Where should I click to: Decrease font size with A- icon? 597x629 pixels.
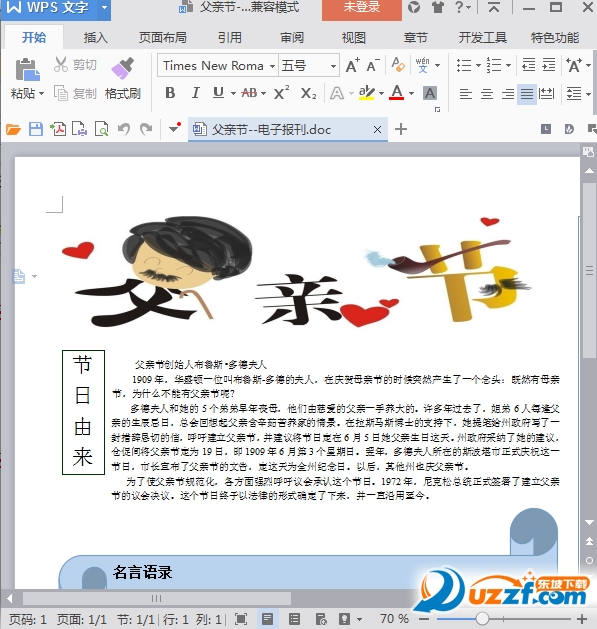point(373,65)
